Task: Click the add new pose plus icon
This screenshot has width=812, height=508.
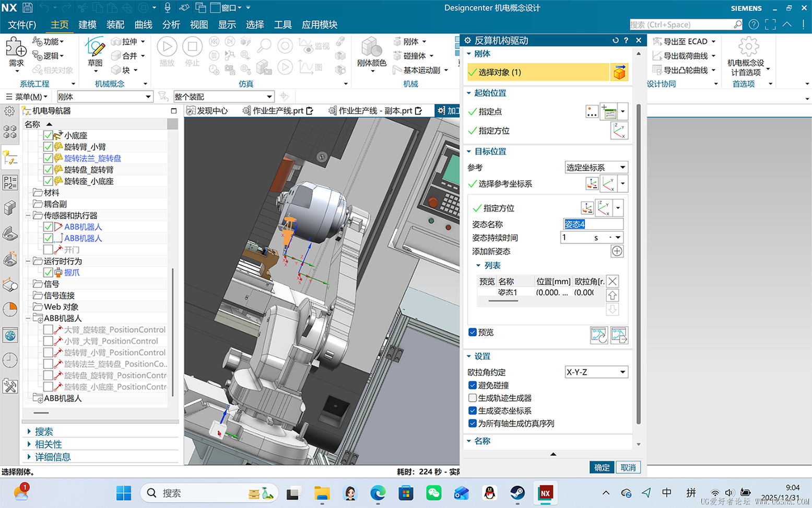Action: [x=617, y=251]
